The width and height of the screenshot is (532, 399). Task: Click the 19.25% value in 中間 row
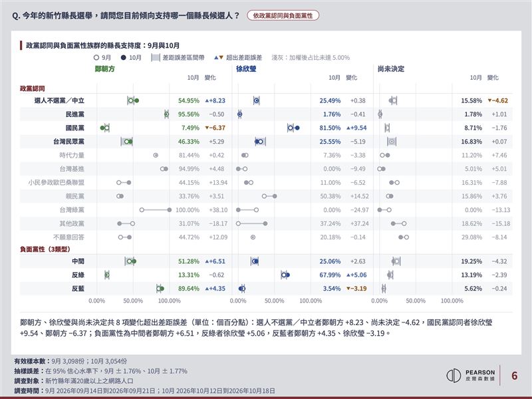coord(471,261)
